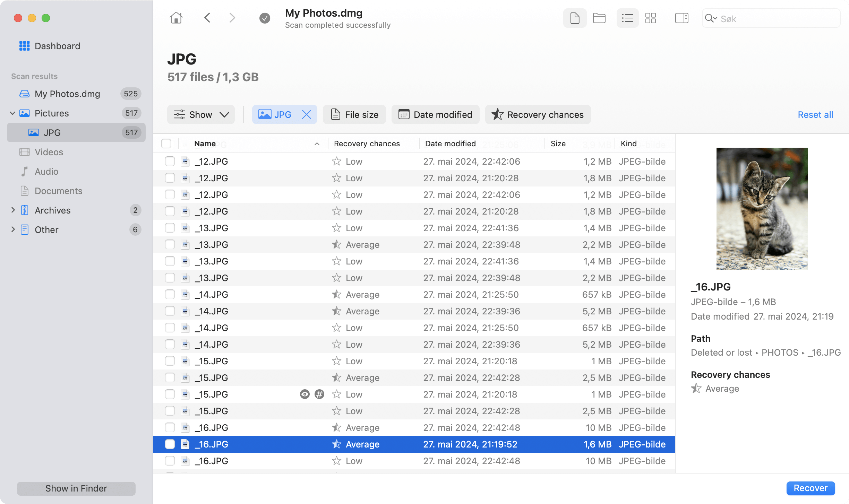849x504 pixels.
Task: Click the cat thumbnail preview image
Action: pos(762,208)
